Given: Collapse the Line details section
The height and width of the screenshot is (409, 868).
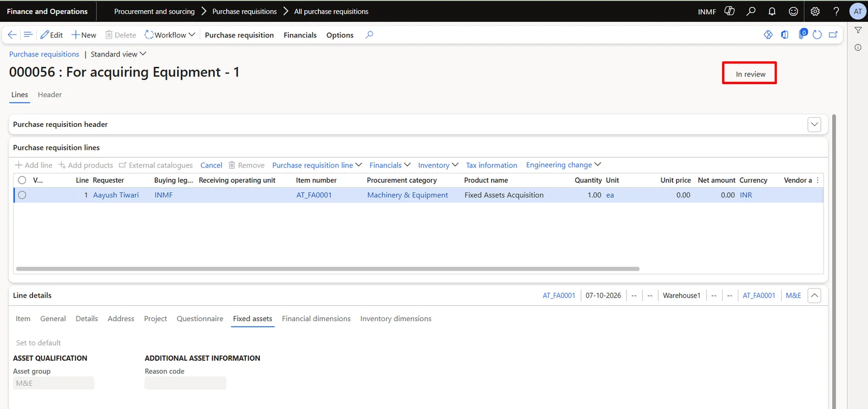Looking at the screenshot, I should (x=814, y=296).
